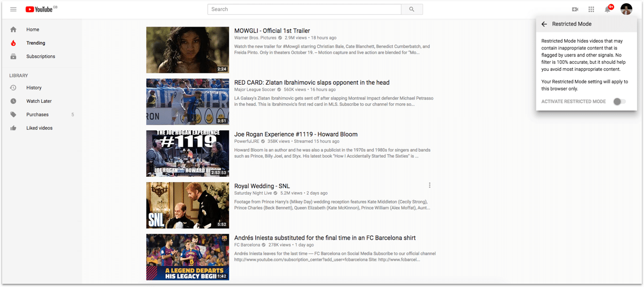Screen dimensions: 644x287
Task: Click the search magnifier button
Action: (x=412, y=9)
